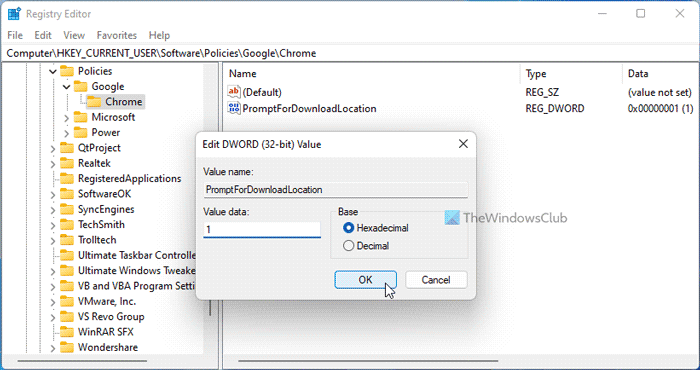Click the registry path address bar
Screen dimensions: 700x370
point(350,53)
